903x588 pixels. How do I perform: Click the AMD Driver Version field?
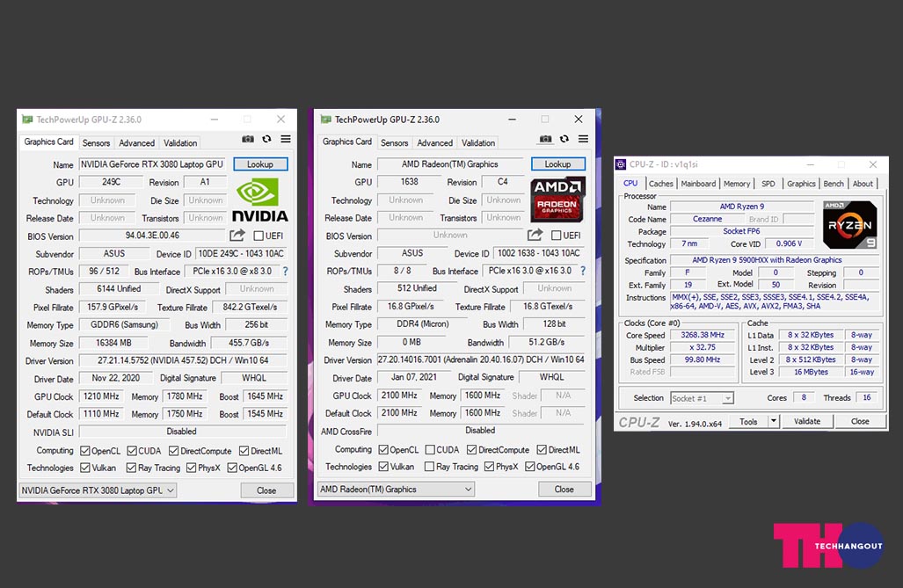pos(481,359)
